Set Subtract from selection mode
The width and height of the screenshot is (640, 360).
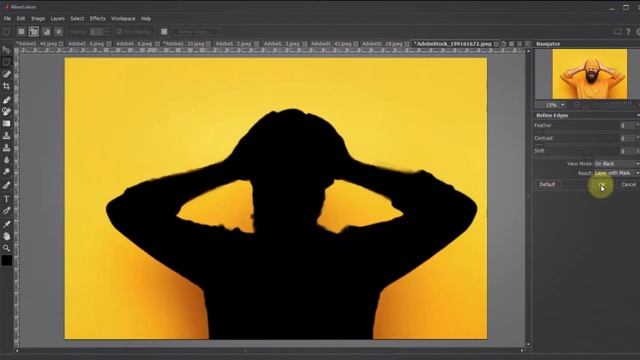[46, 32]
